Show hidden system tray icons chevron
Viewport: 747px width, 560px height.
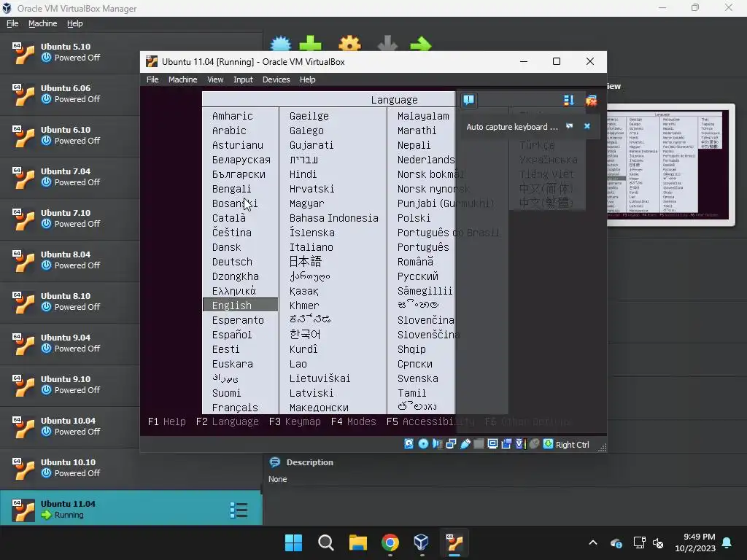[x=592, y=542]
